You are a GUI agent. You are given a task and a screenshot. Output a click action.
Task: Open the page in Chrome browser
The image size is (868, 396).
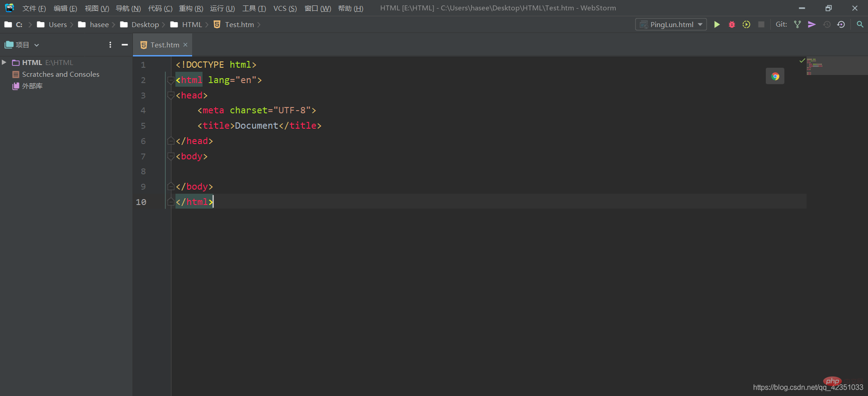(x=775, y=76)
